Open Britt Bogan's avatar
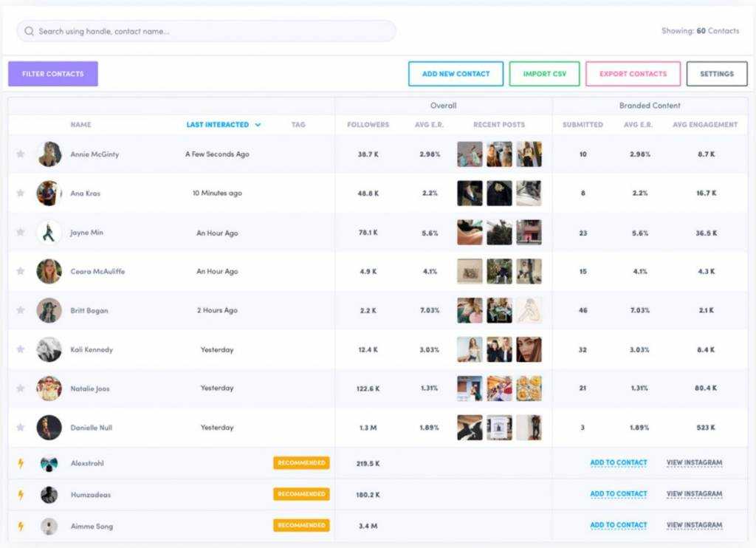This screenshot has width=756, height=548. [x=49, y=310]
